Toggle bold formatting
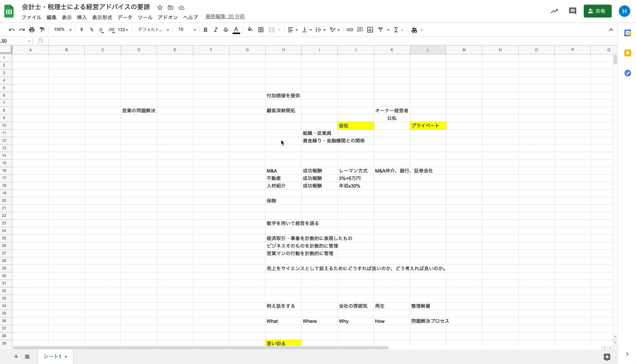 [x=206, y=30]
